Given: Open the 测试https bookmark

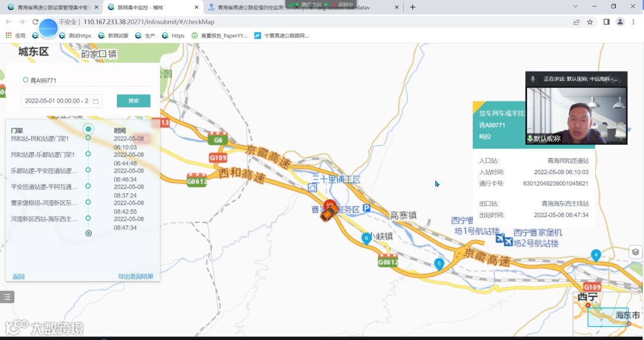Looking at the screenshot, I should point(75,36).
